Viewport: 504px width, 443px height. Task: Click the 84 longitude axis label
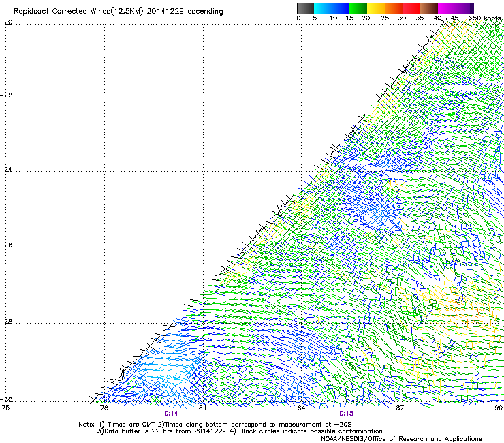point(301,408)
